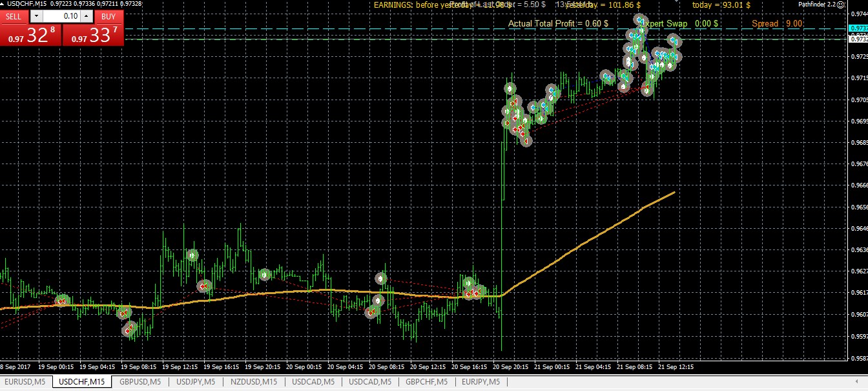Open the EURJPY,M5 chart tab
The image size is (868, 391).
[x=480, y=382]
